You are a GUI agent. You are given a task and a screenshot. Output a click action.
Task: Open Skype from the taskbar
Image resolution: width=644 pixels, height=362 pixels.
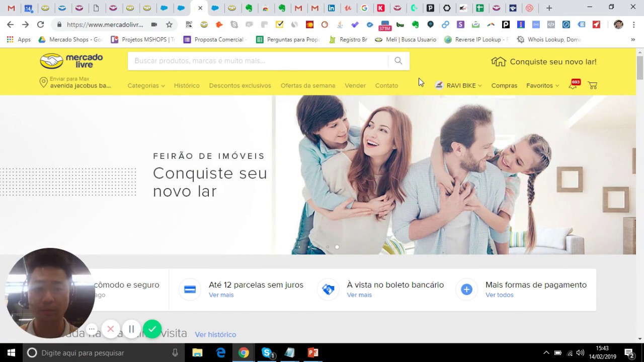click(267, 353)
